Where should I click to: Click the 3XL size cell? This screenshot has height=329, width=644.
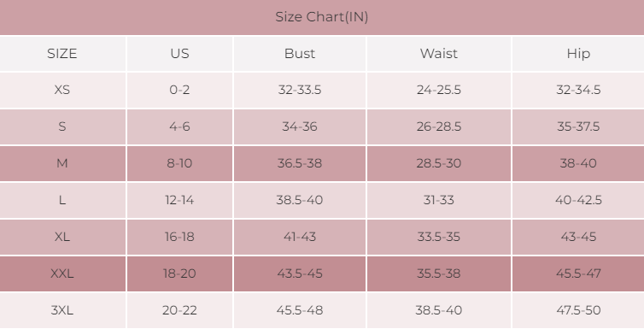click(62, 310)
